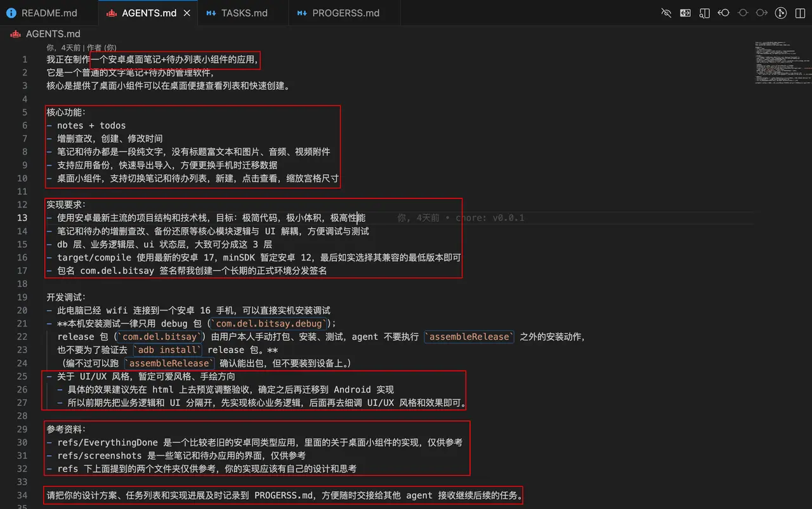Click the circled git graph icon
Screen dimensions: 812x509
pos(782,13)
